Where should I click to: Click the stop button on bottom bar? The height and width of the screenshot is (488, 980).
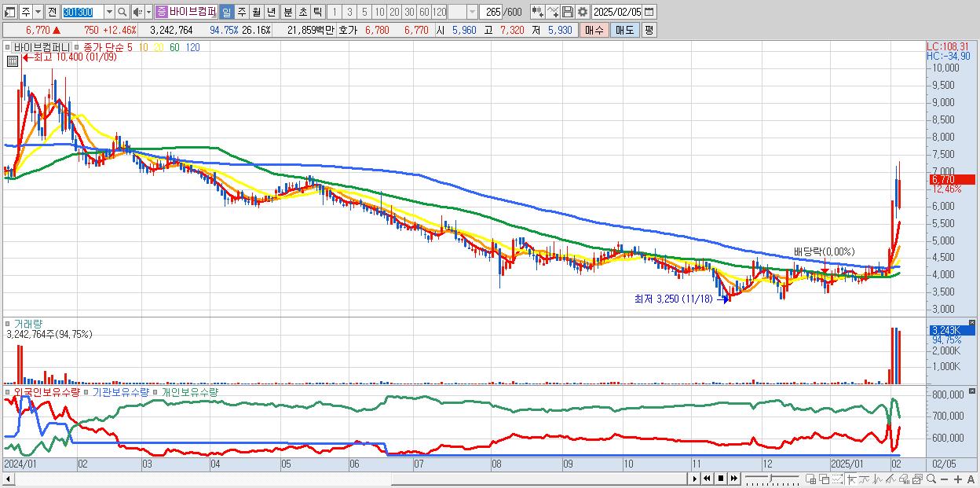[x=720, y=479]
